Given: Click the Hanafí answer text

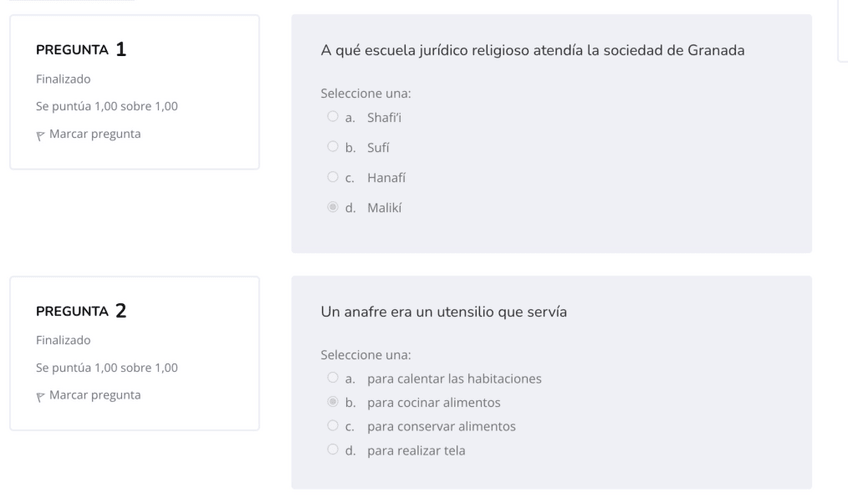Looking at the screenshot, I should 386,178.
